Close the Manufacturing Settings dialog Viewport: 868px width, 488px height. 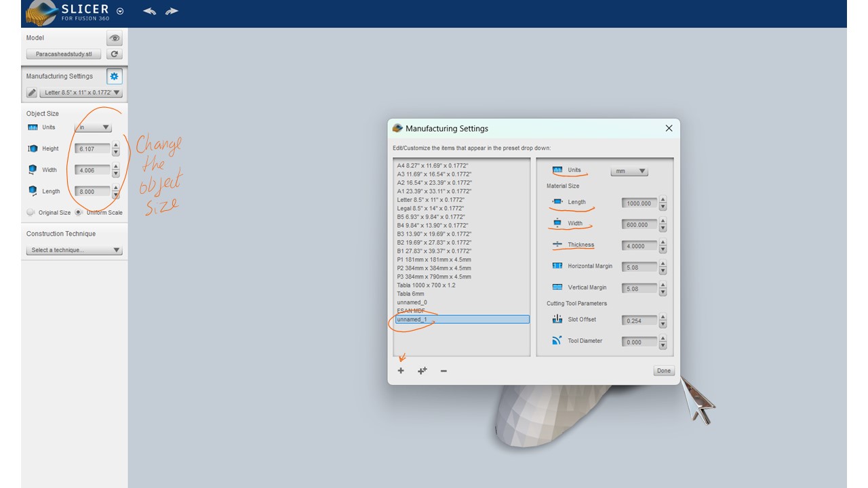[x=669, y=128]
